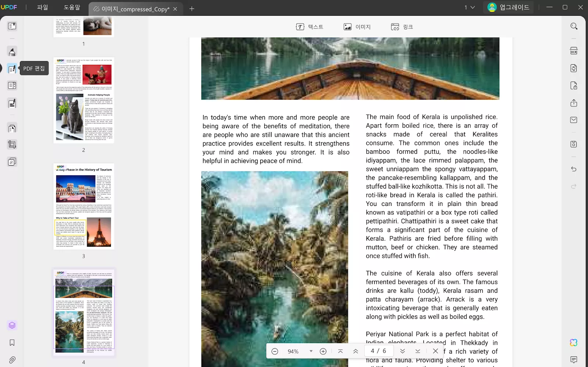Viewport: 588px width, 367px height.
Task: Click paragraph 'The cuisine of Kerala also offers'
Action: [432, 295]
